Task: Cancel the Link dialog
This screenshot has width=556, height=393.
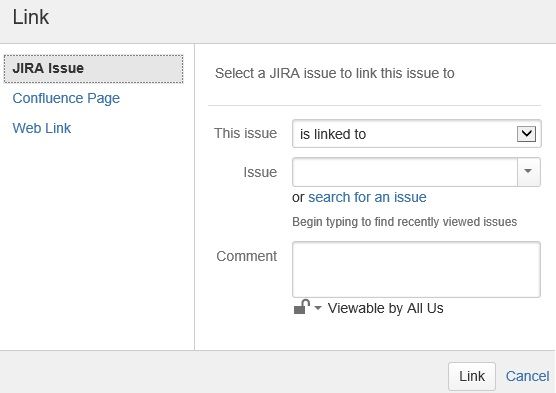Action: pyautogui.click(x=527, y=376)
